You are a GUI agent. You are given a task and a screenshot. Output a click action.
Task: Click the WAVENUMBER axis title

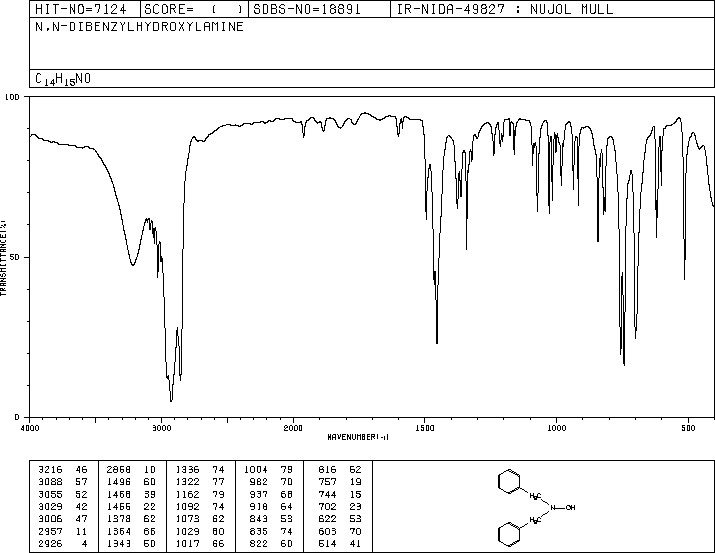coord(358,437)
